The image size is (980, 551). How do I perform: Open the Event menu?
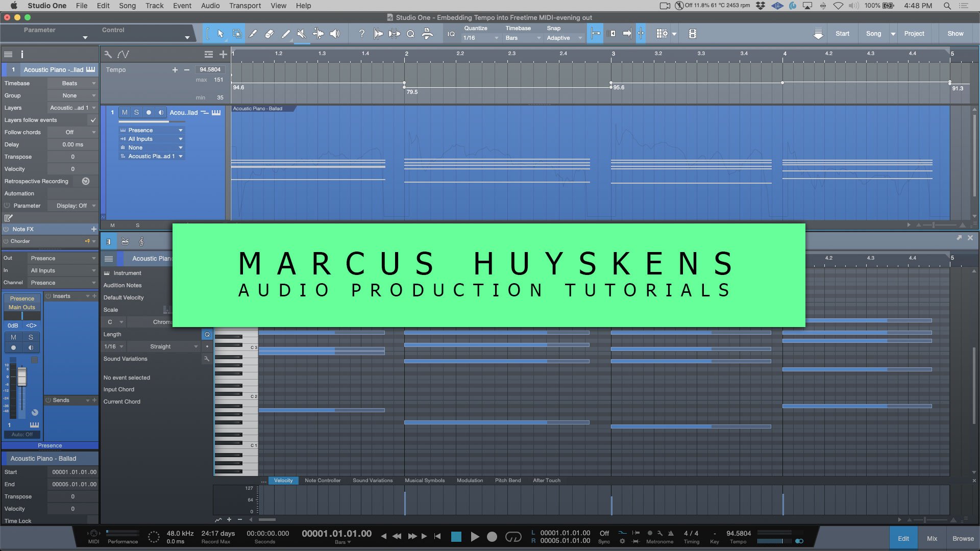click(x=182, y=6)
